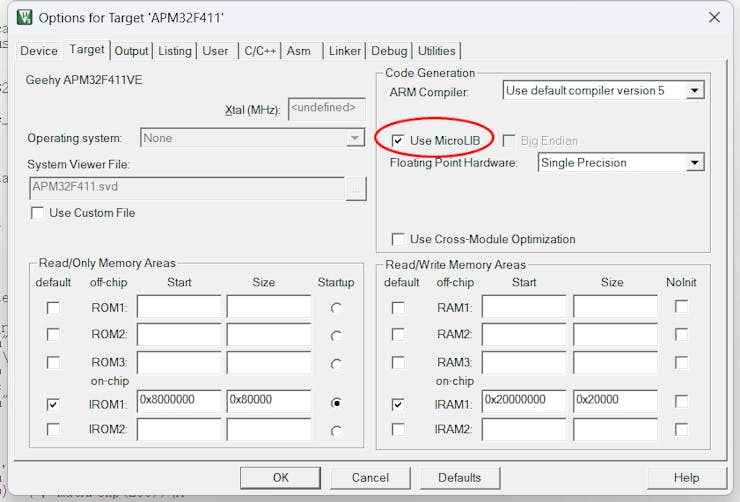The height and width of the screenshot is (502, 740).
Task: Check the RAM3 default checkbox
Action: tap(398, 363)
